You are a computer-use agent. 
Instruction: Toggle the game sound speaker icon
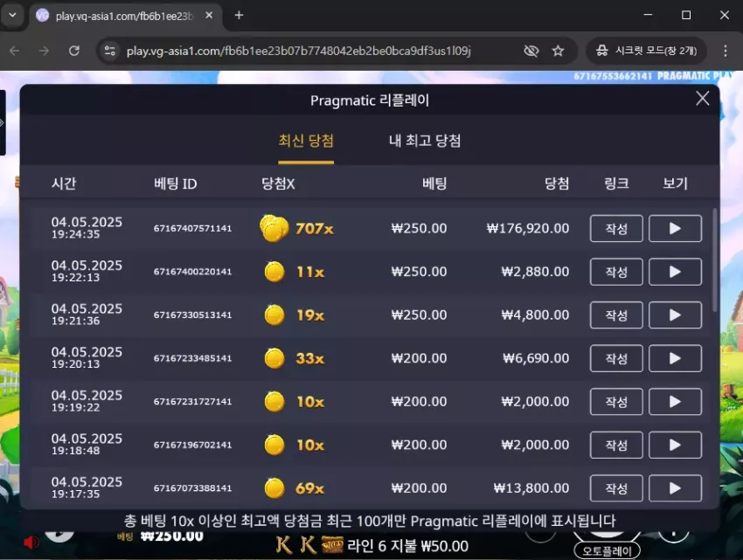click(x=31, y=542)
